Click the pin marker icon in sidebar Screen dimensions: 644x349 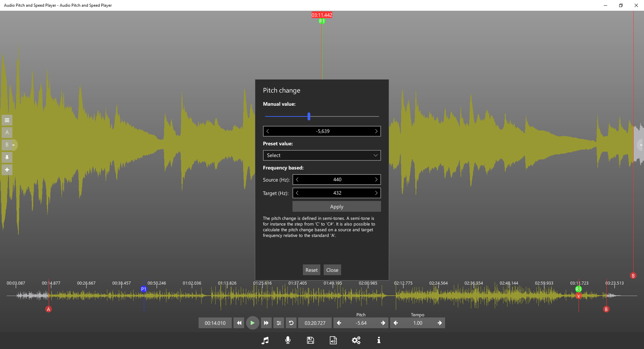[7, 157]
